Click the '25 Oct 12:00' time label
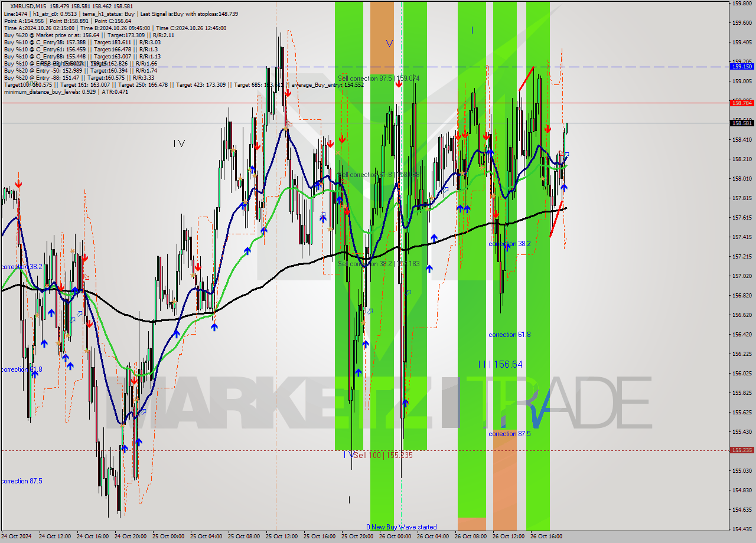The image size is (756, 543). click(281, 537)
